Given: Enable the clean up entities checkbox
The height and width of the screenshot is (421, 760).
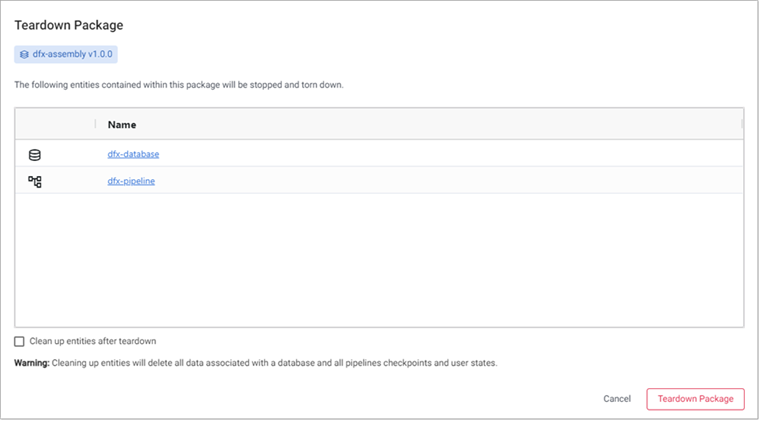Looking at the screenshot, I should (20, 341).
